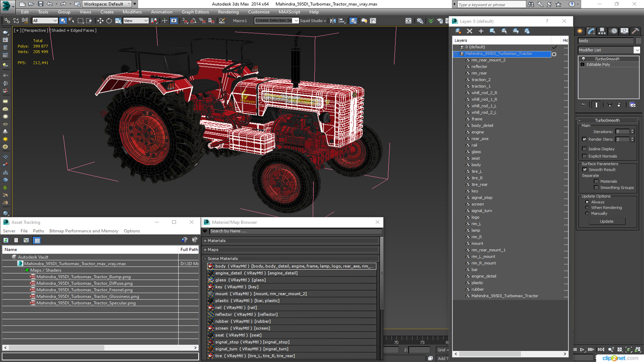Open Select by Name tool

71,21
